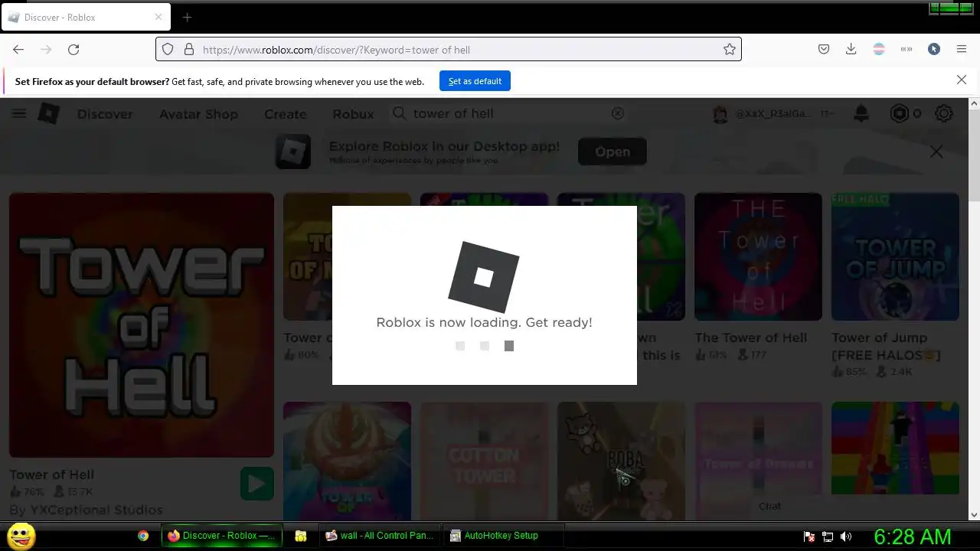The image size is (980, 551).
Task: Set Firefox as default browser
Action: point(475,81)
